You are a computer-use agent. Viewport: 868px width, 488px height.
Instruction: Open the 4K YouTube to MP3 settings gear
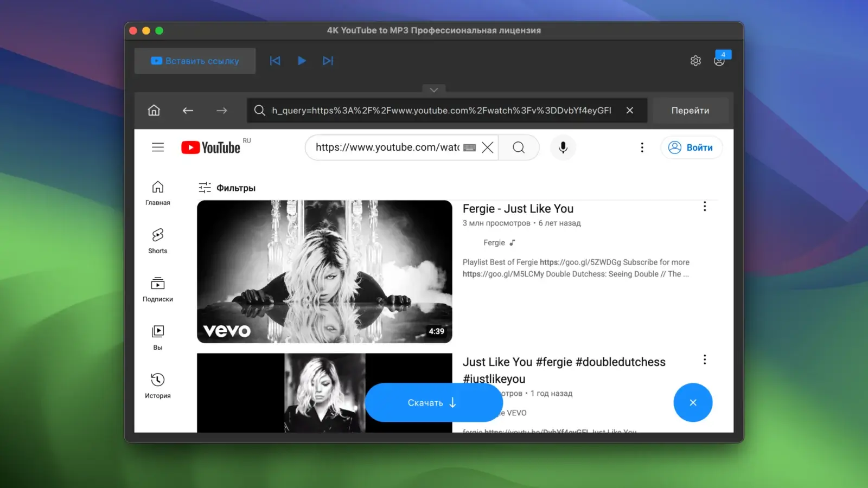[695, 60]
